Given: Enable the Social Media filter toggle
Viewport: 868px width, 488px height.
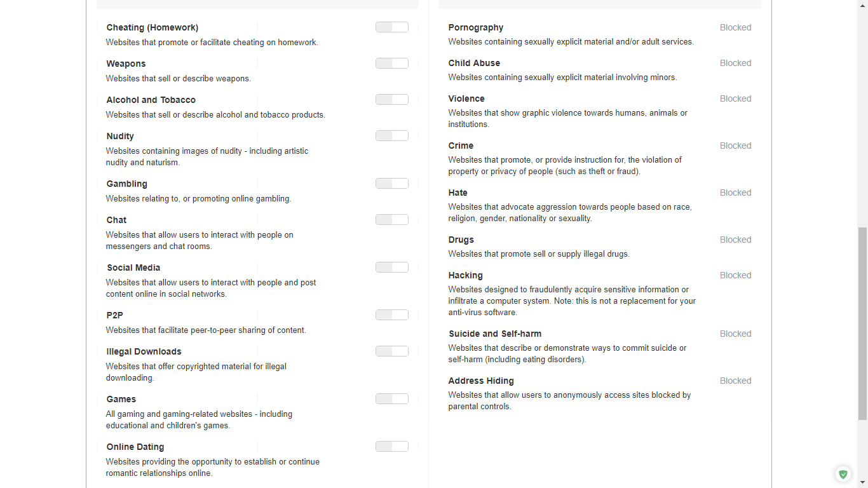Looking at the screenshot, I should tap(391, 268).
